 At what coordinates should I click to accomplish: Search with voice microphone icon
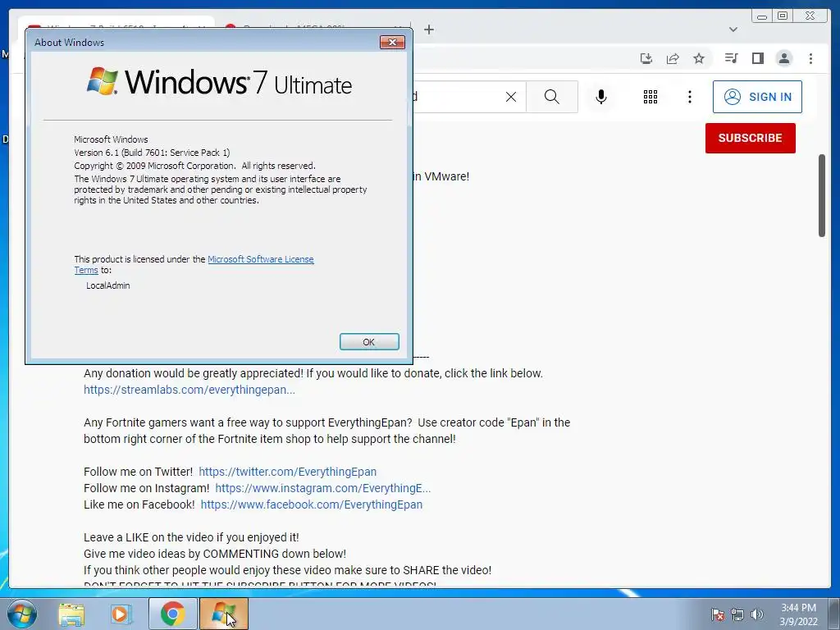[x=601, y=97]
